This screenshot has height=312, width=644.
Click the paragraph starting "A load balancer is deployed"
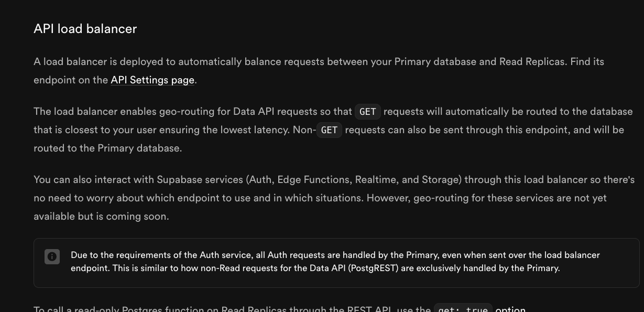click(319, 71)
